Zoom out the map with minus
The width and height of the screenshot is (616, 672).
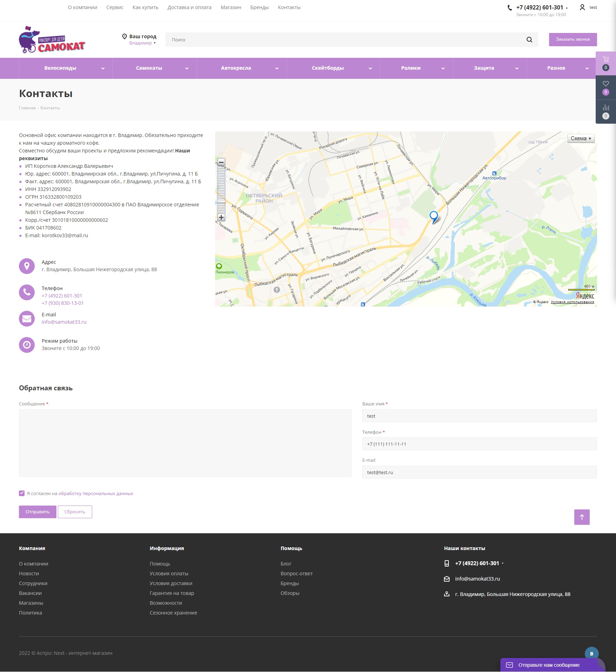click(x=221, y=162)
